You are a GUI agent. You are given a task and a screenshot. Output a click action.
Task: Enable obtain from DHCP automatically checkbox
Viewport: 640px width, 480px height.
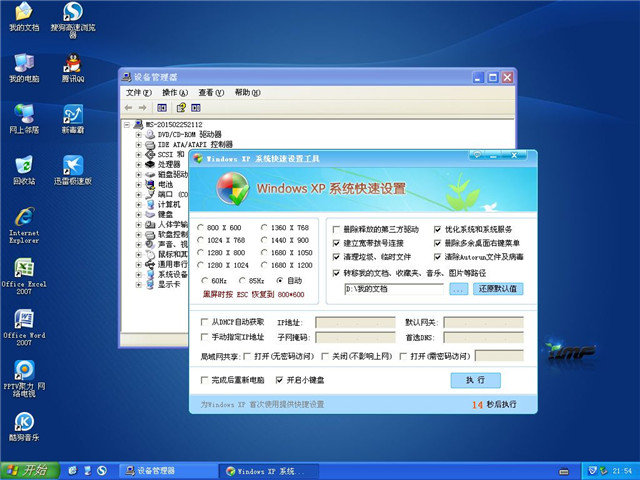coord(204,322)
